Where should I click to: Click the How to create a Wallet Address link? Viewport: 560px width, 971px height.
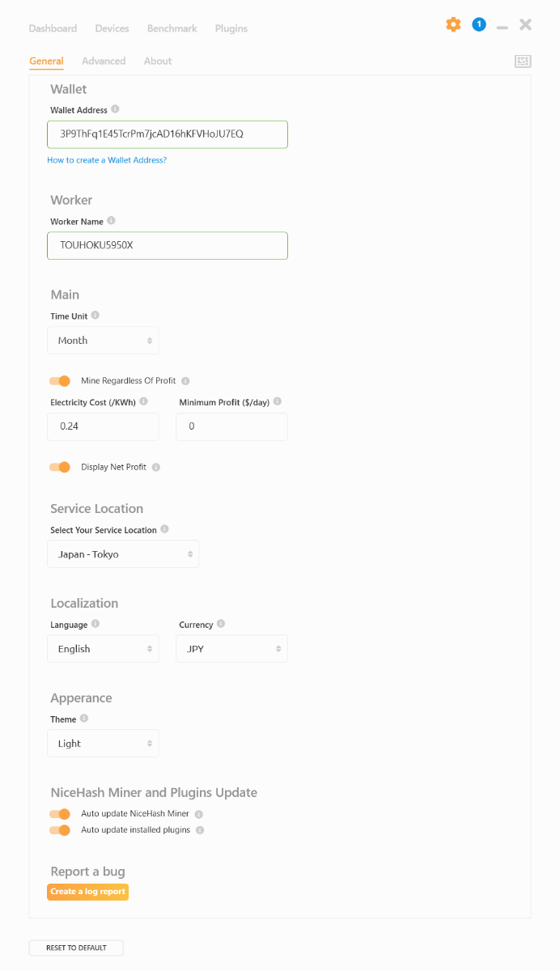click(x=107, y=160)
